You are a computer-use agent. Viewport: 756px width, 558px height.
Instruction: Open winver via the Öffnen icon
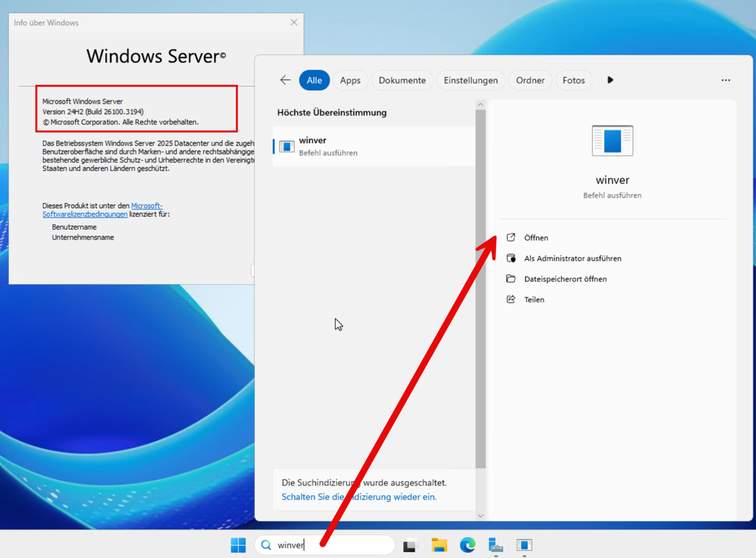(x=536, y=238)
